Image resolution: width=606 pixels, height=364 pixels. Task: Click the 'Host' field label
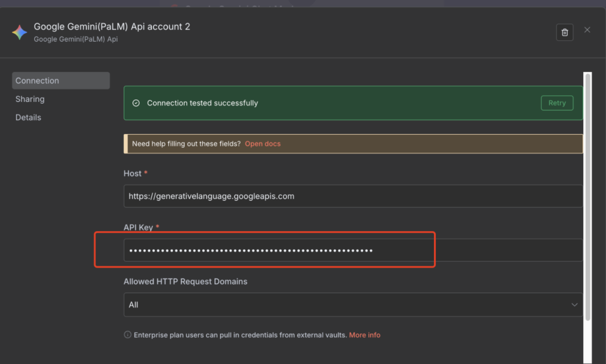pos(133,174)
